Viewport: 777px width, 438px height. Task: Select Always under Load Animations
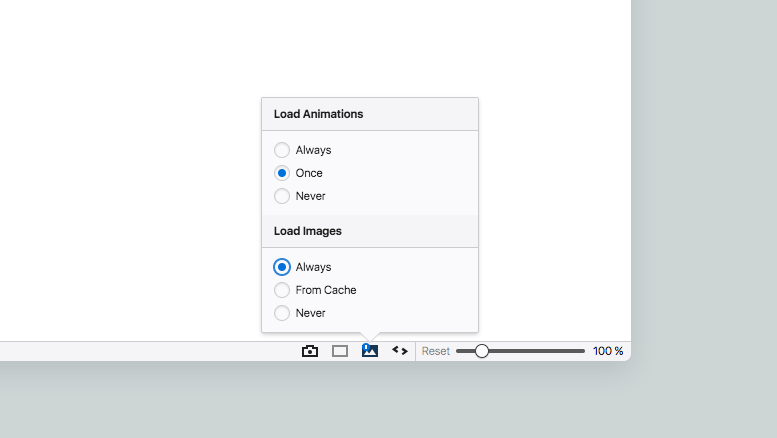(282, 150)
